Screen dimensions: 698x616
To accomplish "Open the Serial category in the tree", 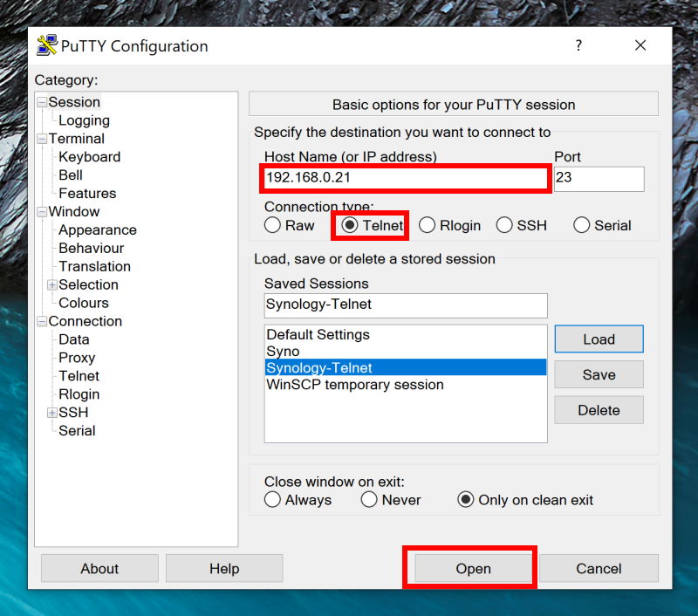I will pyautogui.click(x=77, y=430).
